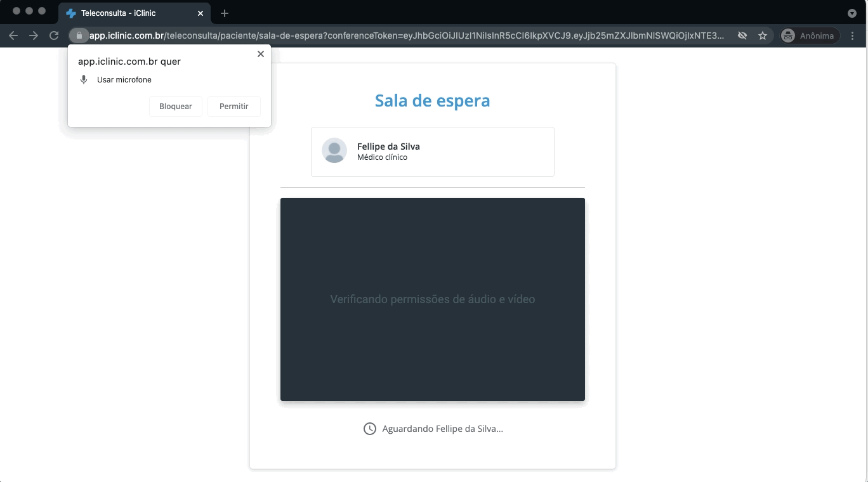Click the Verificando permissões video area

[x=432, y=299]
